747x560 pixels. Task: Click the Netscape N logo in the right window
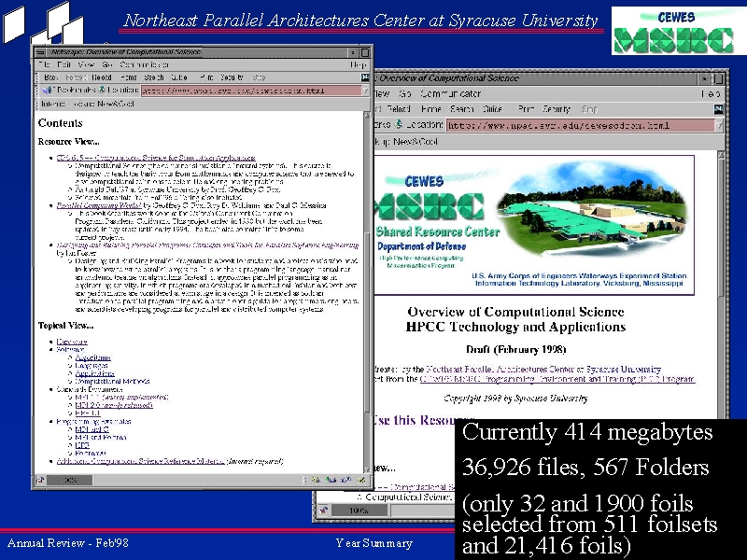tap(718, 109)
